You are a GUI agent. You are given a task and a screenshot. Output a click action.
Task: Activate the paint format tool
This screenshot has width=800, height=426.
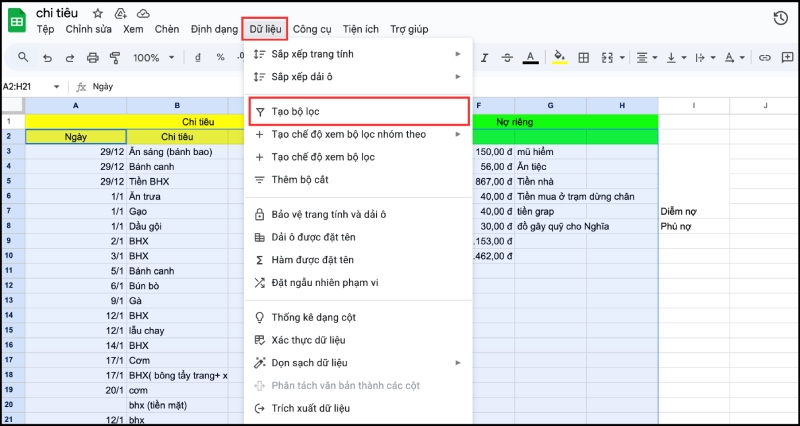(115, 58)
